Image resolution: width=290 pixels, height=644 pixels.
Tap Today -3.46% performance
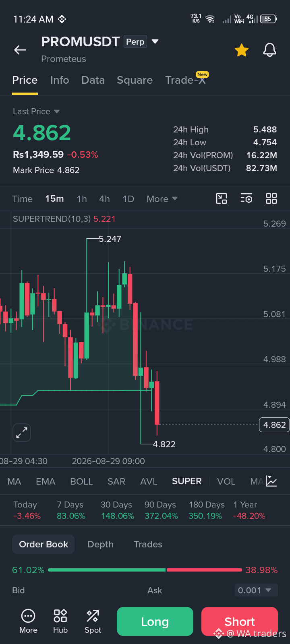click(x=27, y=510)
